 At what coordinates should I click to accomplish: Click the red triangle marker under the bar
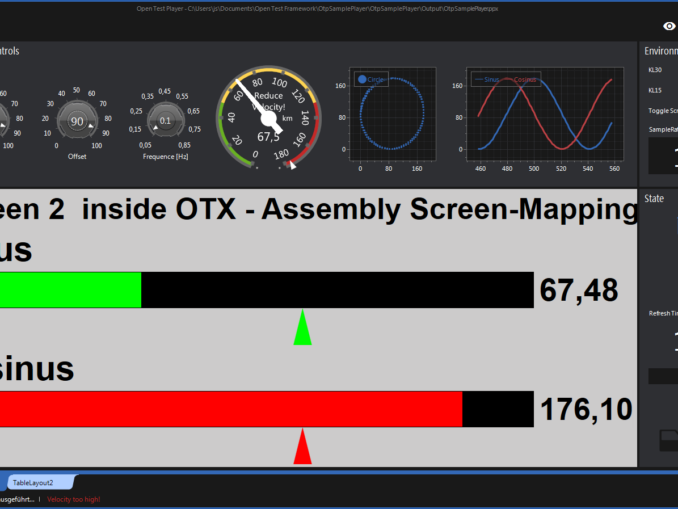pyautogui.click(x=302, y=447)
